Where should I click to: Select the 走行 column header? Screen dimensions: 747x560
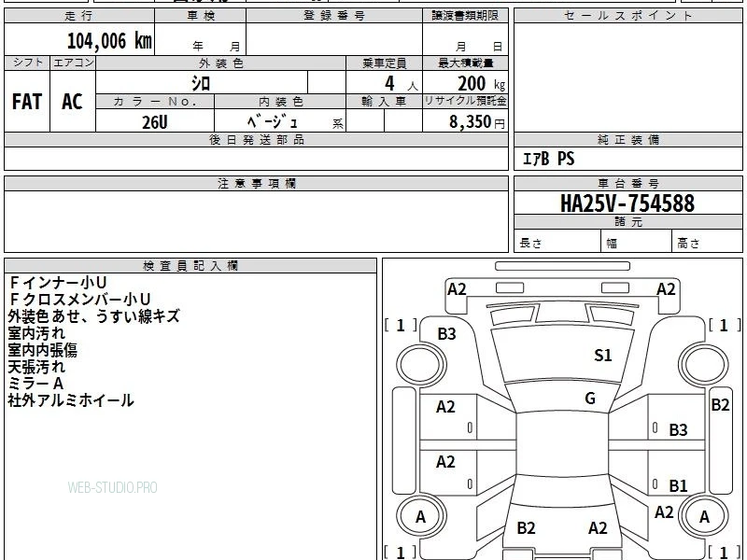79,16
